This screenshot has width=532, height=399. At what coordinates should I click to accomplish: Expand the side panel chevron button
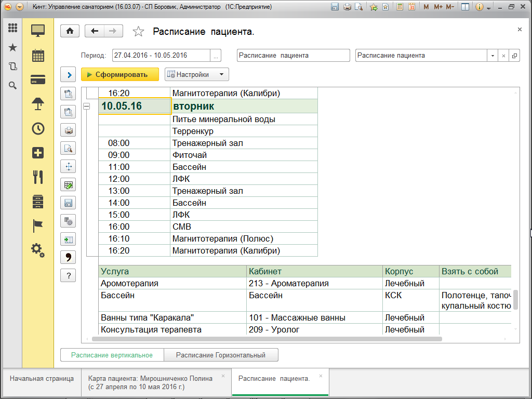pos(68,75)
